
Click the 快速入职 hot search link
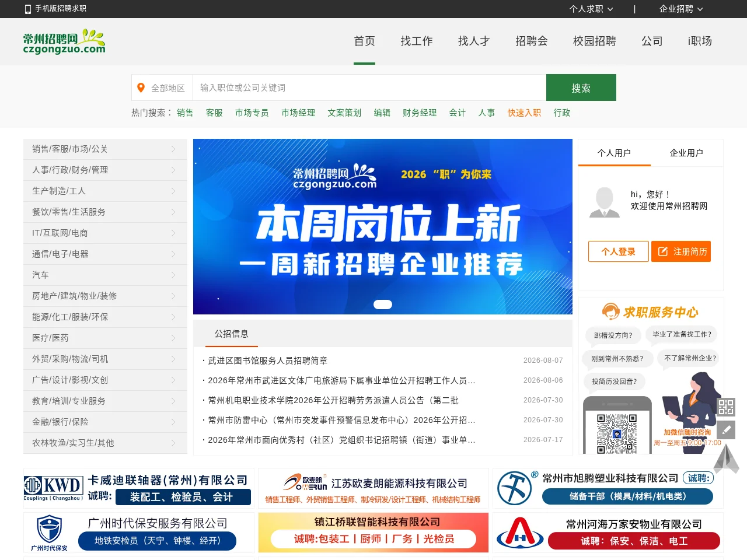tap(524, 113)
